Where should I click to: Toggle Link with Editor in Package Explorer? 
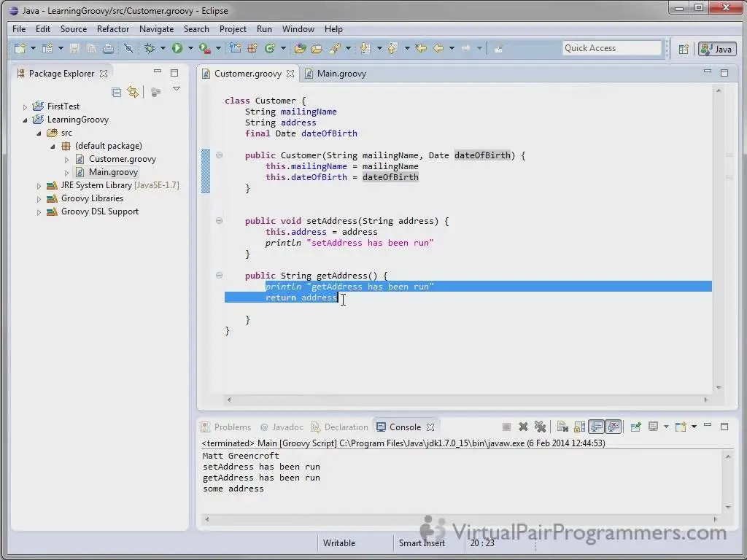click(x=133, y=92)
